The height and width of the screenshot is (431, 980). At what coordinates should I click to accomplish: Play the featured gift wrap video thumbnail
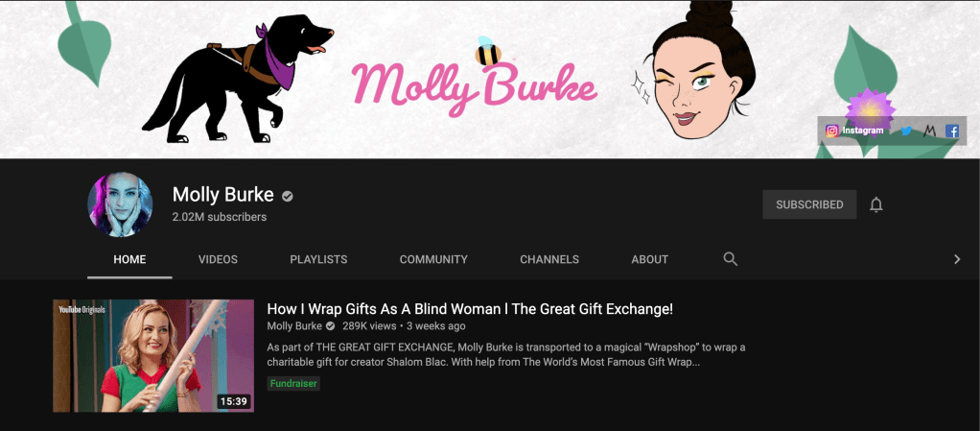point(153,355)
